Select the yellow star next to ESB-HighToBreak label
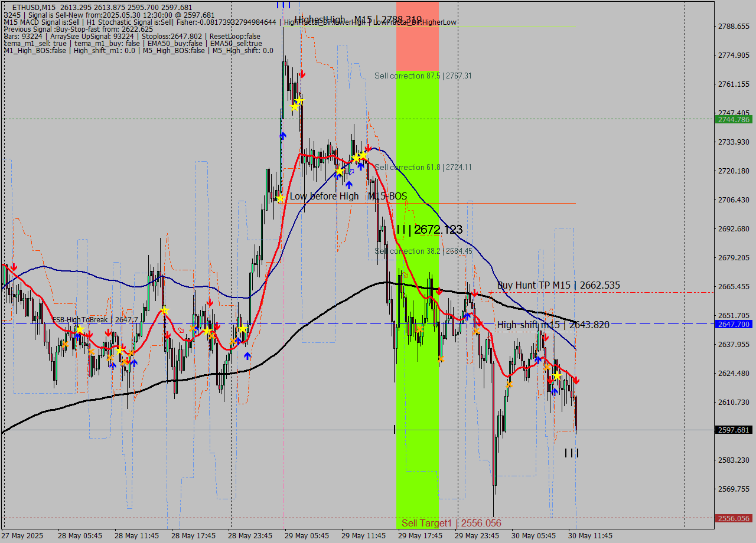756x543 pixels. click(80, 329)
